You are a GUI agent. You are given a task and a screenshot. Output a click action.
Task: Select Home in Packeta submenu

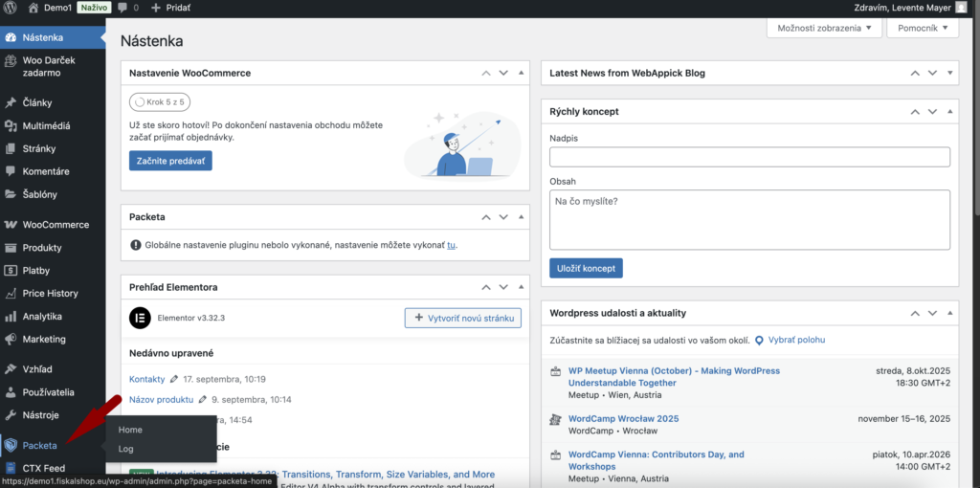(x=130, y=430)
